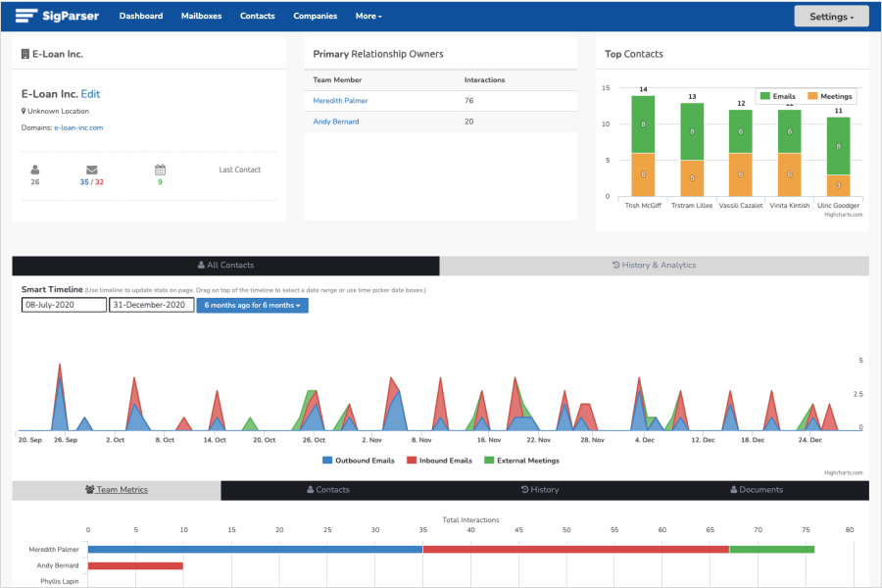882x588 pixels.
Task: Click the Highcharts.com credit under Smart Timeline
Action: pyautogui.click(x=843, y=472)
